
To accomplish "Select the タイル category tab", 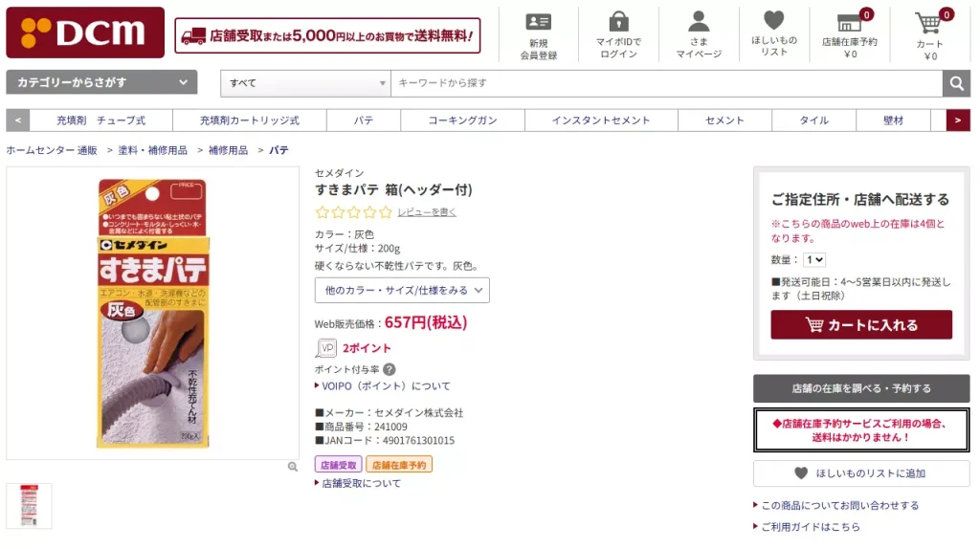I will tap(814, 121).
